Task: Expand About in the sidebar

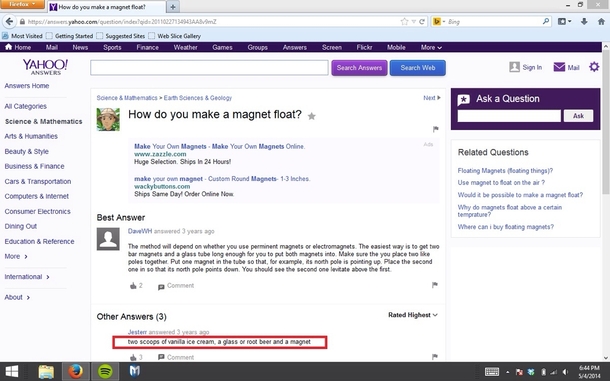Action: coord(17,297)
